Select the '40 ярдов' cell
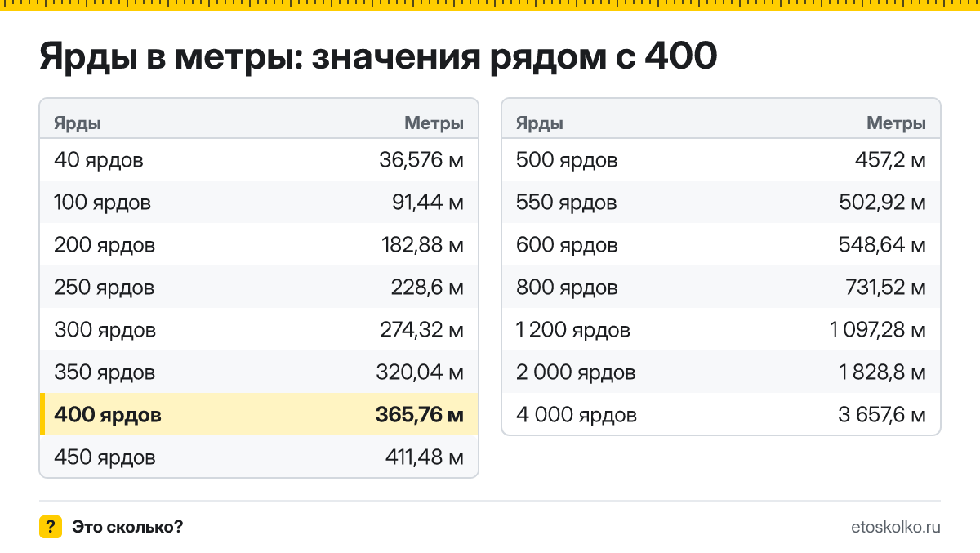 coord(99,160)
